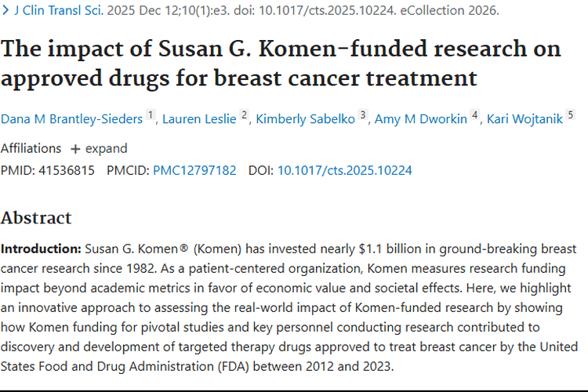Expand the Affiliations section

(99, 148)
